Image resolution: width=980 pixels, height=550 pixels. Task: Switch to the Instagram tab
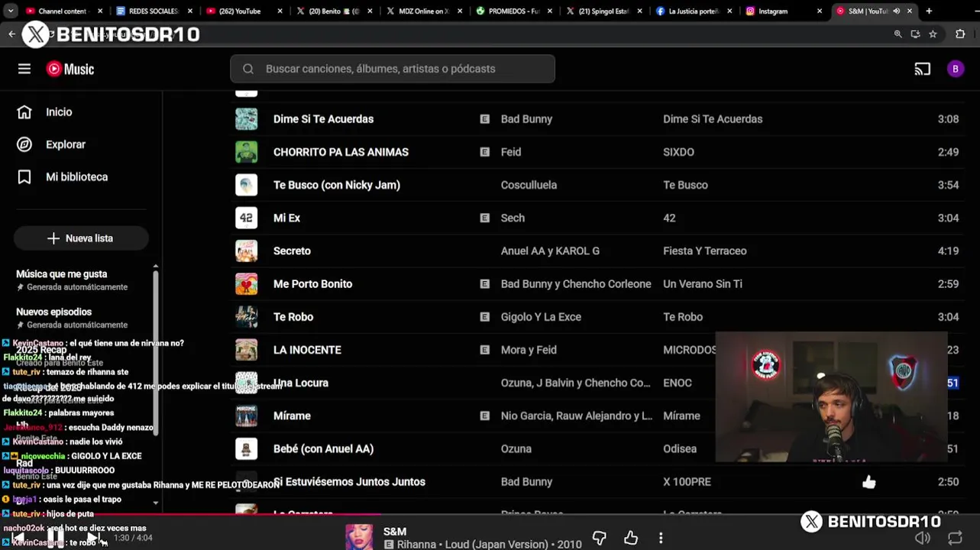pos(783,11)
